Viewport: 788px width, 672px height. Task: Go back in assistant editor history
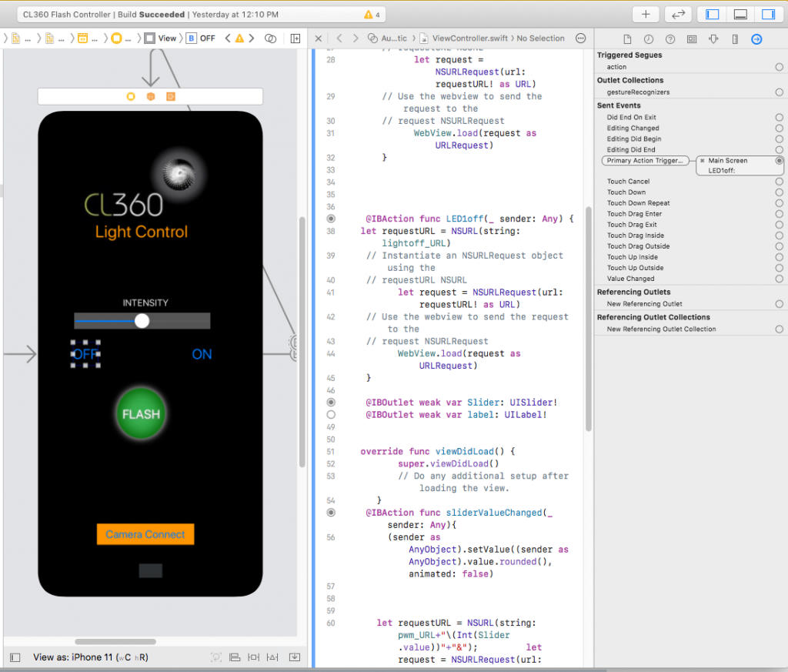coord(339,38)
